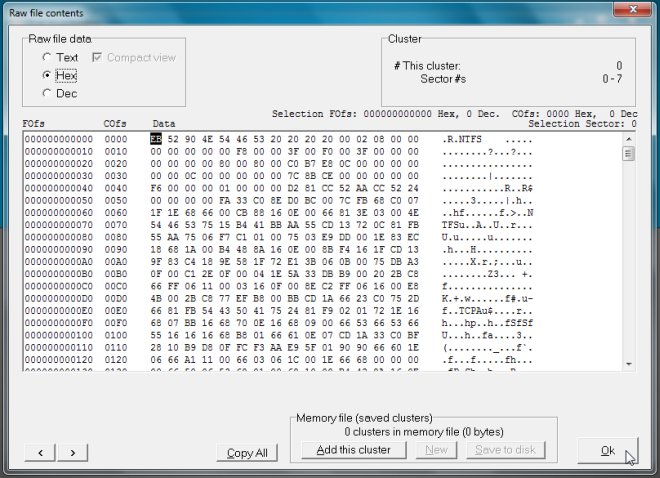Confirm with the Ok button
The width and height of the screenshot is (660, 478).
point(607,451)
